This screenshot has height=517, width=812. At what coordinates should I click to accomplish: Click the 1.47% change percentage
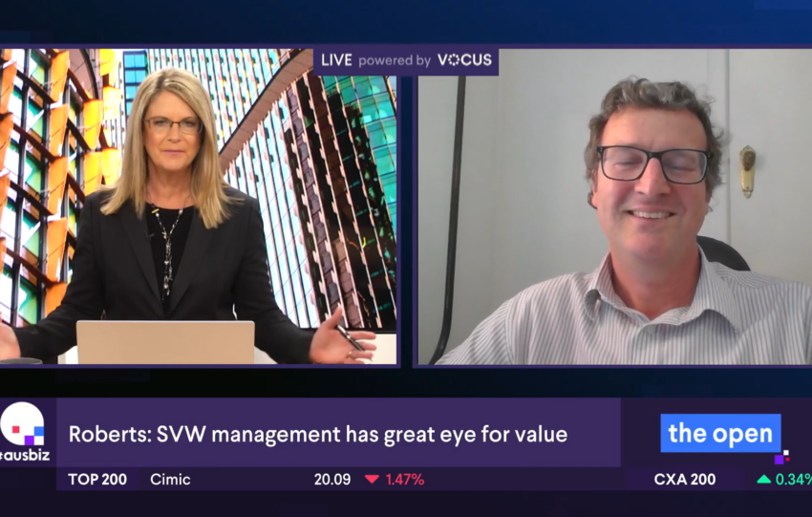pos(405,480)
